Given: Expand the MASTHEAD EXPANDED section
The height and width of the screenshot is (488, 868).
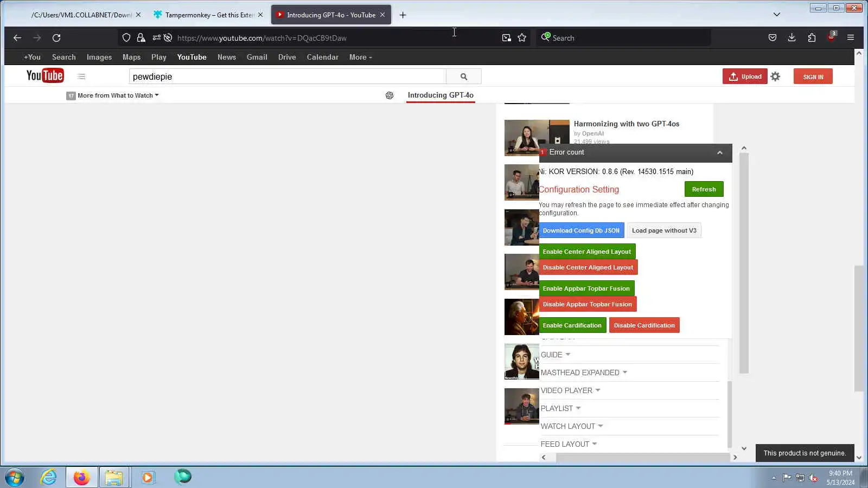Looking at the screenshot, I should pyautogui.click(x=584, y=373).
